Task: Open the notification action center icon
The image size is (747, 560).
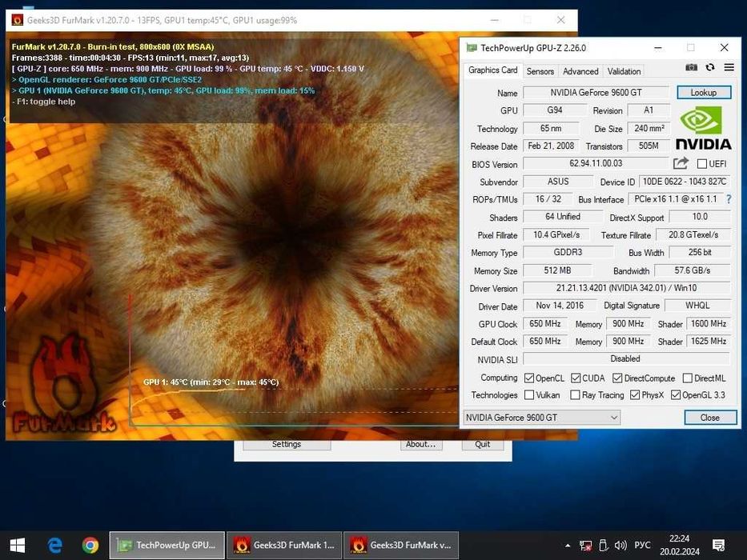Action: tap(718, 546)
